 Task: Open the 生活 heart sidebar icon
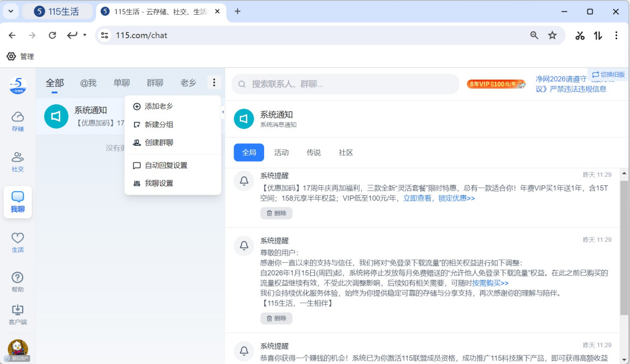point(18,242)
